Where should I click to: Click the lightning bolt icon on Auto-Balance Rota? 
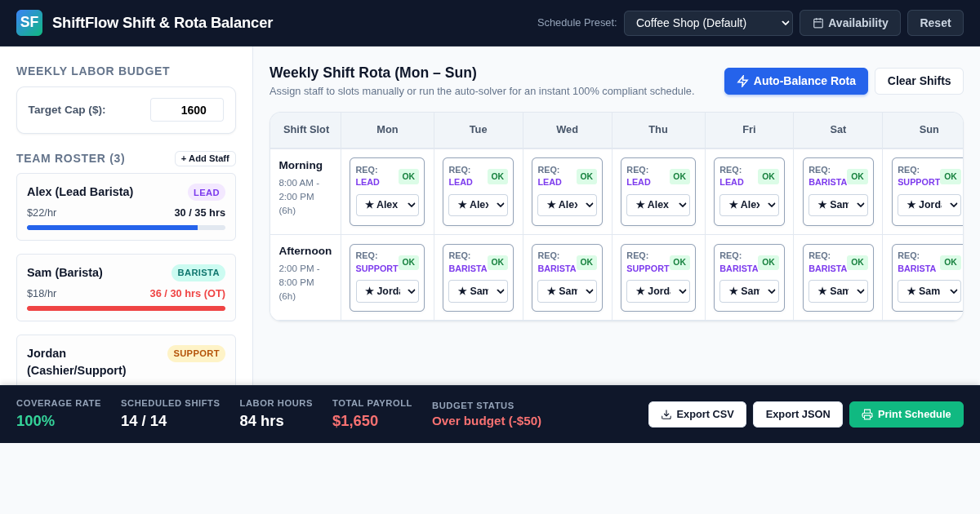pos(742,81)
